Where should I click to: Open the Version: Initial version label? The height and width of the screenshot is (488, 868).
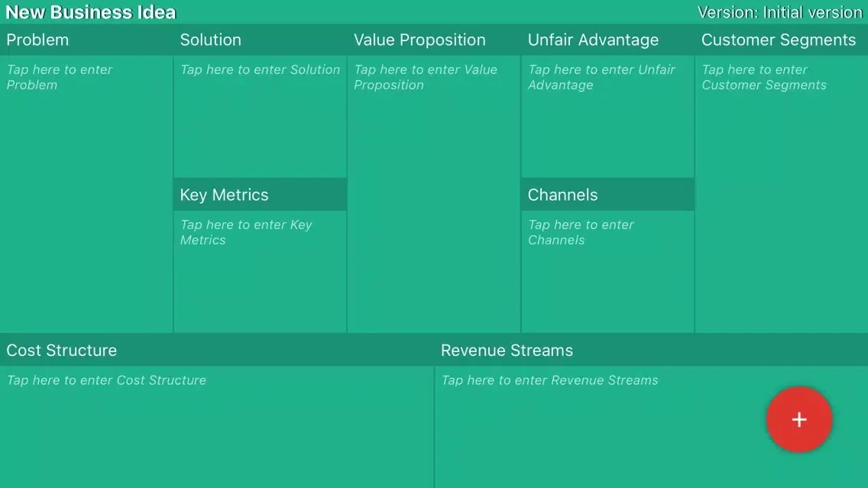[x=779, y=12]
